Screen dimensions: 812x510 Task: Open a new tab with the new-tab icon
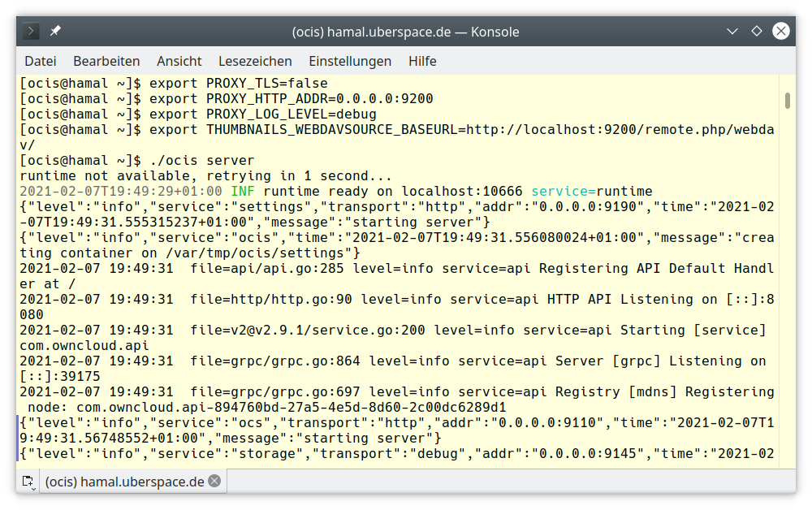pyautogui.click(x=28, y=482)
